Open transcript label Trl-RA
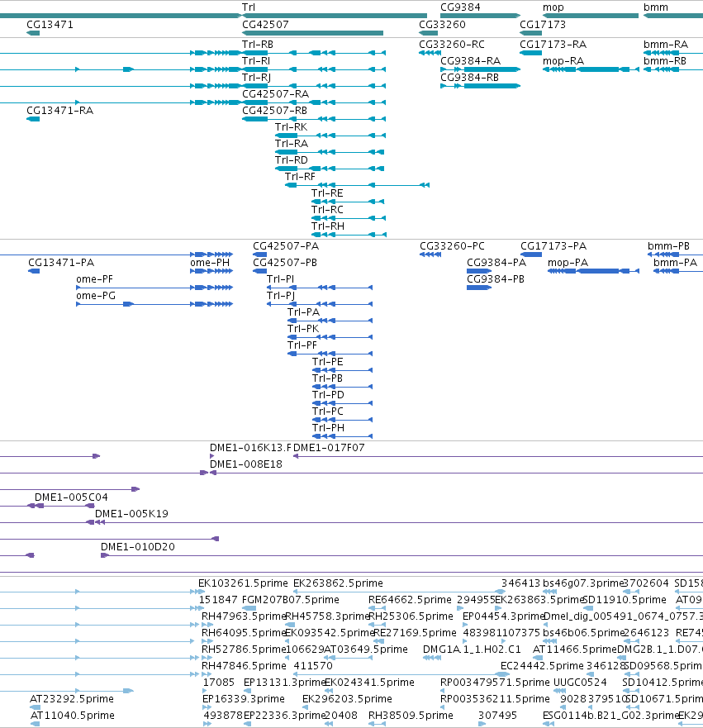This screenshot has width=703, height=728. coord(292,144)
